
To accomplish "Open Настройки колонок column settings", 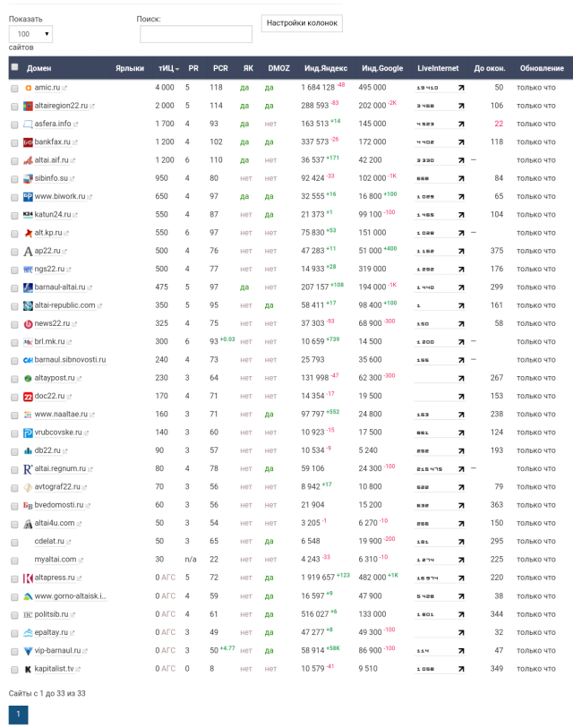I will pyautogui.click(x=302, y=24).
